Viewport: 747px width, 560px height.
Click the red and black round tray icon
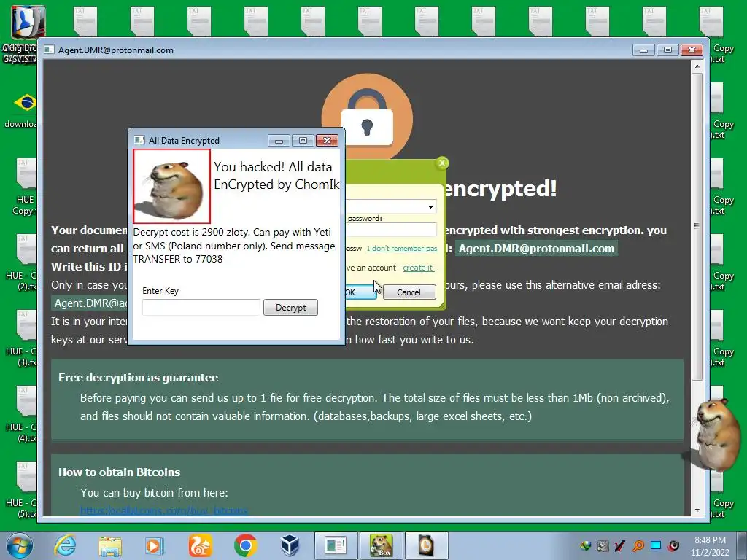click(x=673, y=545)
